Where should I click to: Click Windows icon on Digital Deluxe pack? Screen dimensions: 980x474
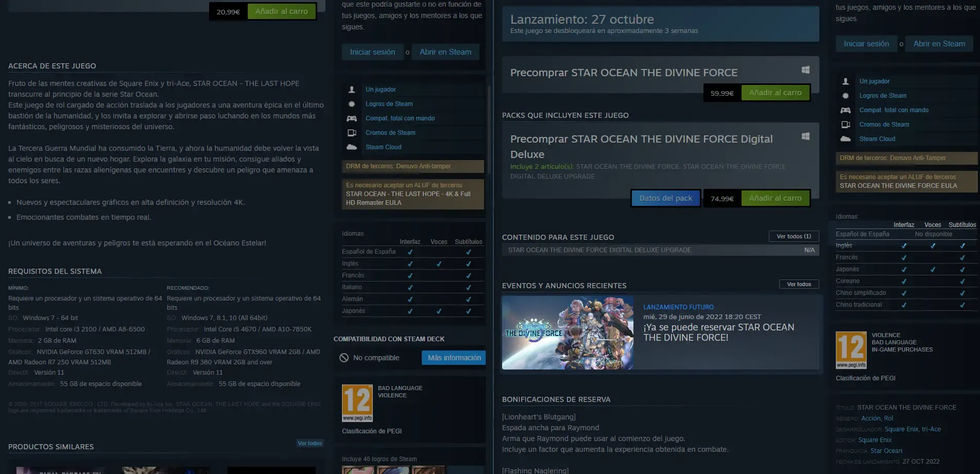point(805,136)
